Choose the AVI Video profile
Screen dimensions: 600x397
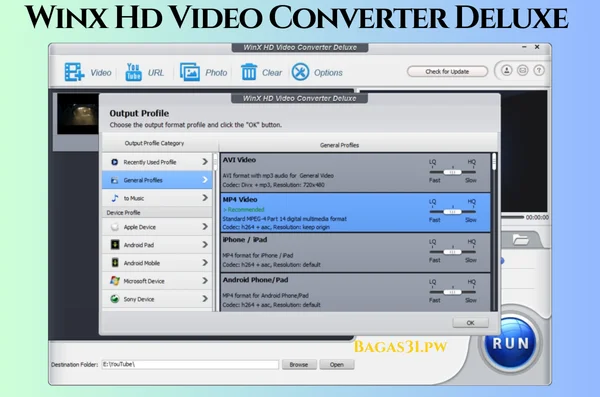355,172
